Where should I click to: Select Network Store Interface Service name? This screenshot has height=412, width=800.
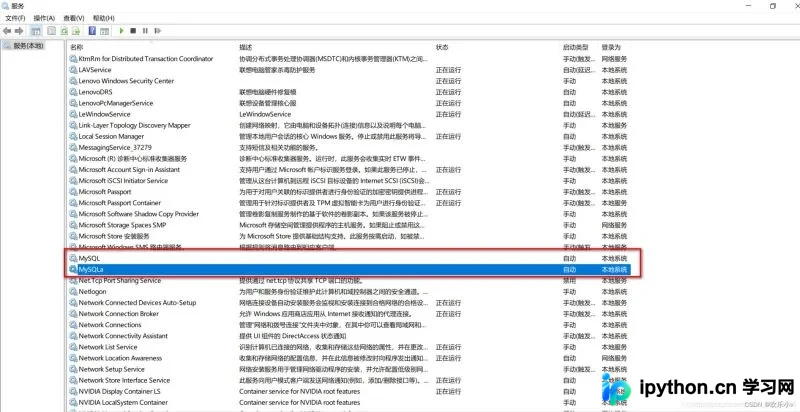124,380
